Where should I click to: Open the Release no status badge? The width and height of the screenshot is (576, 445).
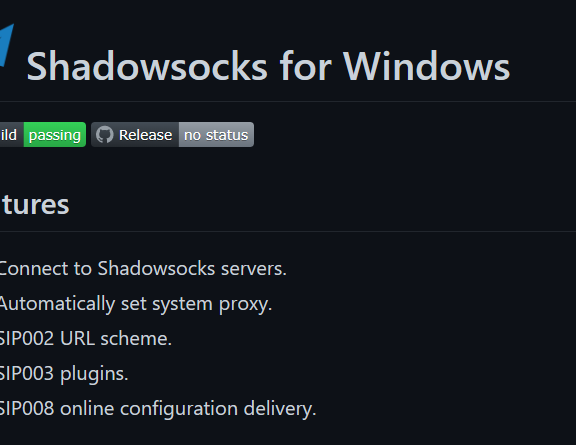[172, 135]
